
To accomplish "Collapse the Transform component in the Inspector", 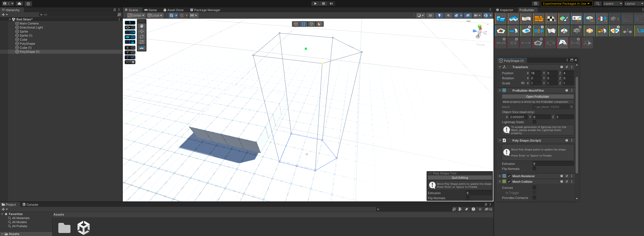I will (500, 67).
